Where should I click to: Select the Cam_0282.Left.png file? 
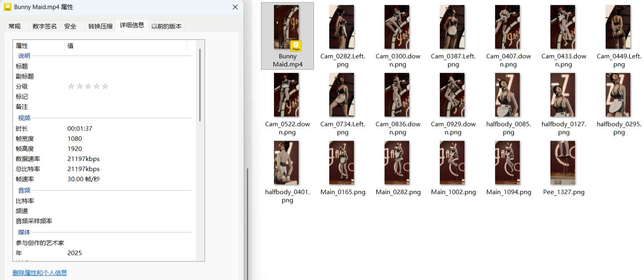tap(342, 36)
